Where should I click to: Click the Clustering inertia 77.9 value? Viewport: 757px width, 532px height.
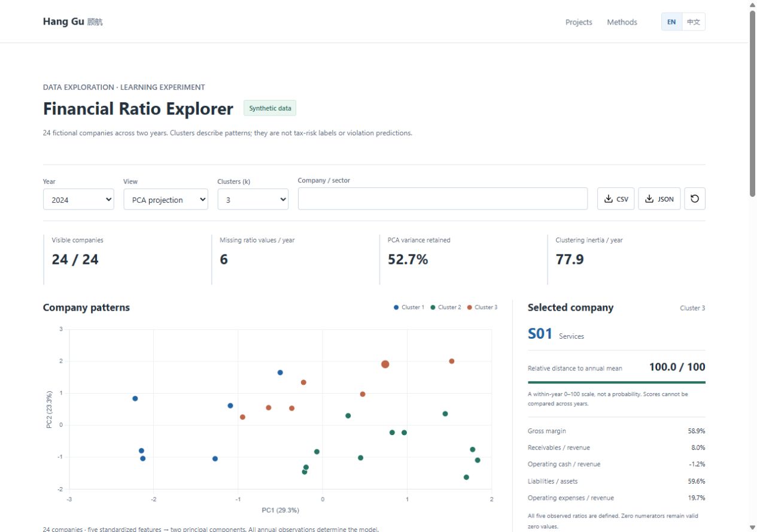click(570, 259)
